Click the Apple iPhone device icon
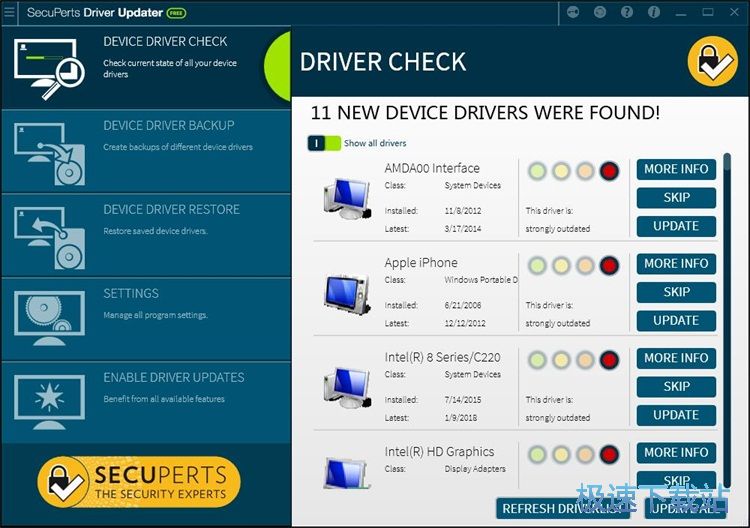 point(346,292)
